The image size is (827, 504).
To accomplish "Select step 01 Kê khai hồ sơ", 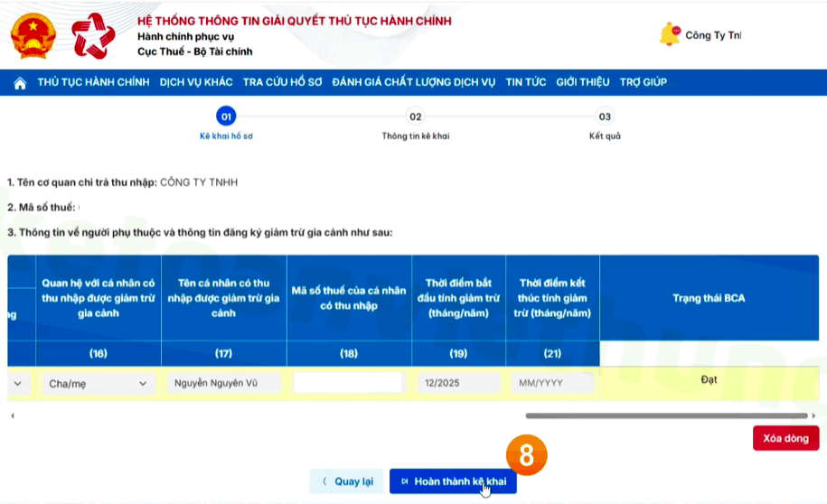I will coord(226,117).
